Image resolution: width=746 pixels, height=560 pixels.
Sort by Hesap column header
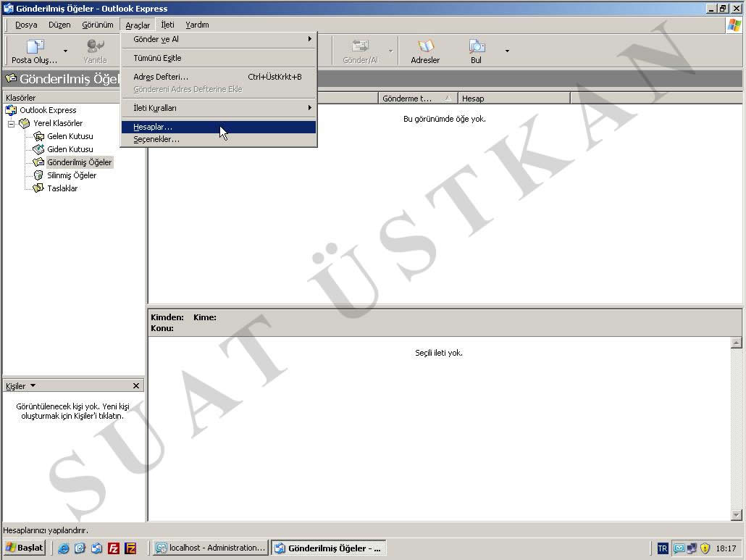pyautogui.click(x=514, y=99)
